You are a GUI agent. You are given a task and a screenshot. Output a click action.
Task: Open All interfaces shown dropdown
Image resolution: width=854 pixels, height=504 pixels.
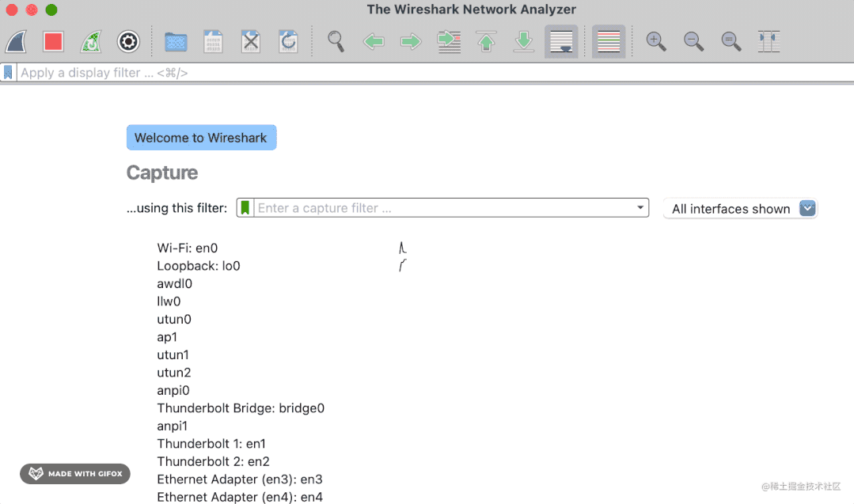click(741, 208)
